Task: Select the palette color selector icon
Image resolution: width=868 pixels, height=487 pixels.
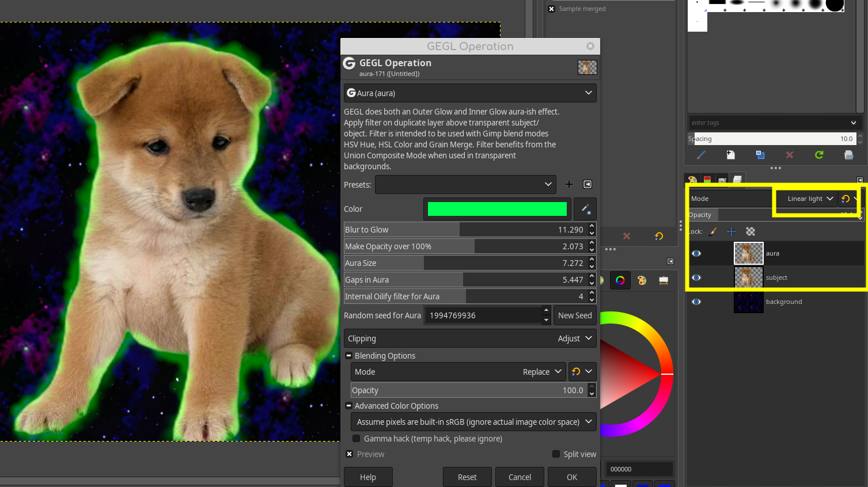Action: pyautogui.click(x=642, y=280)
